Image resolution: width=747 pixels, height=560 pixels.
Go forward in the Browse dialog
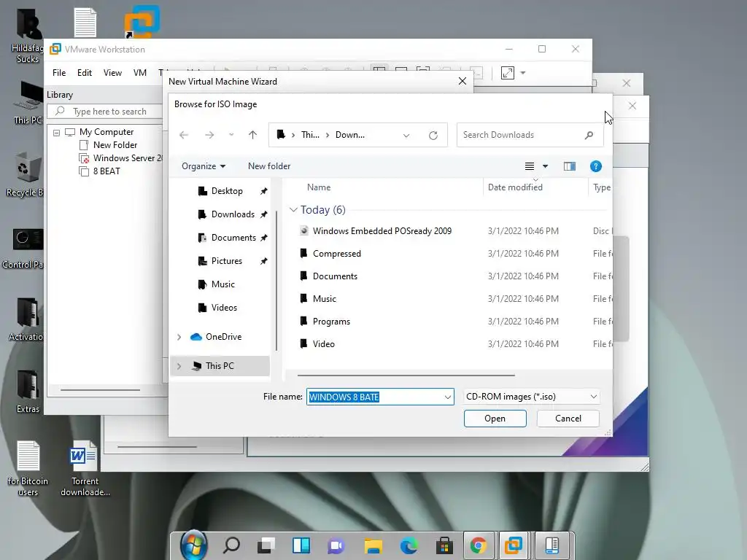pos(209,135)
